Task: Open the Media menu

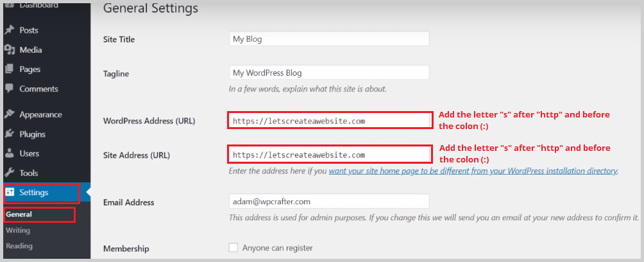Action: coord(31,50)
